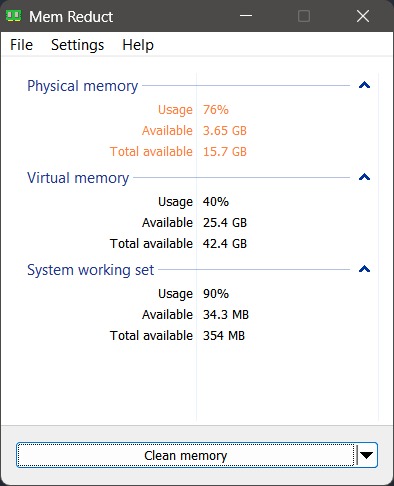Close the Mem Reduct window
The height and width of the screenshot is (486, 394).
[363, 16]
